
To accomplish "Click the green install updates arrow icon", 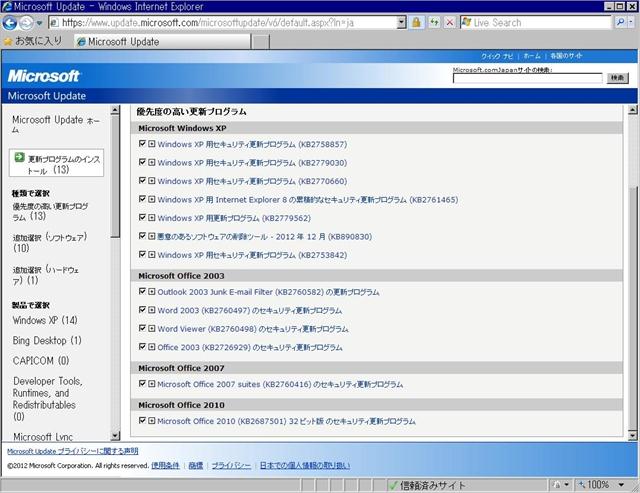I will pos(19,158).
